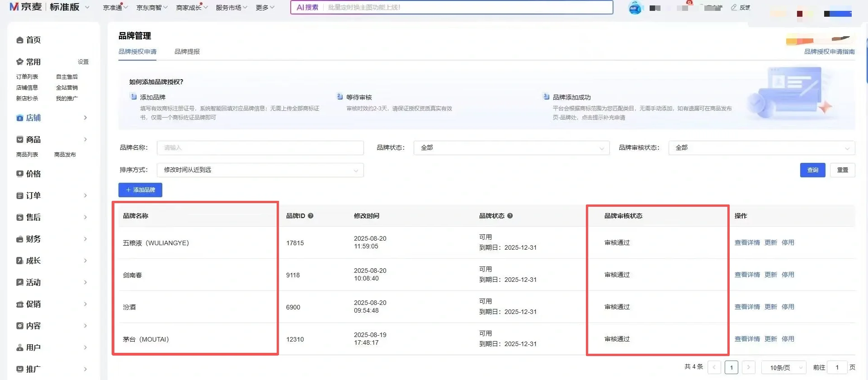Click the 订单 orders icon
The image size is (868, 380).
[x=20, y=196]
